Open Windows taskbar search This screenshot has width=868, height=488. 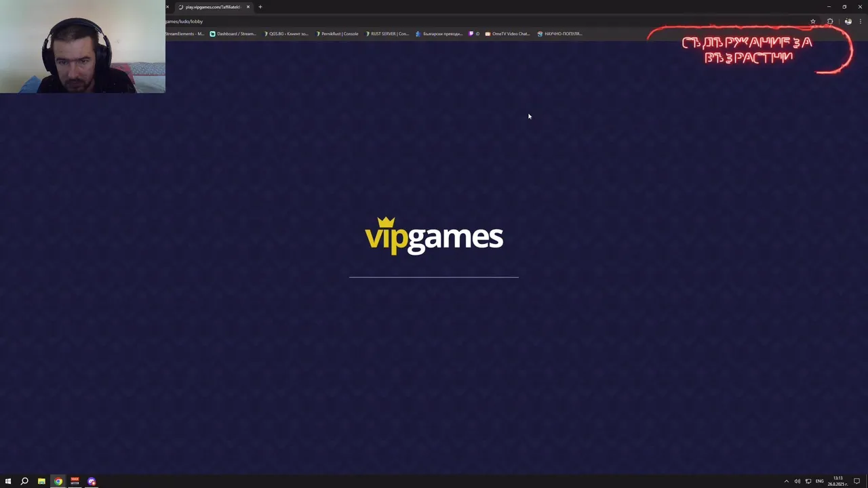[x=24, y=481]
